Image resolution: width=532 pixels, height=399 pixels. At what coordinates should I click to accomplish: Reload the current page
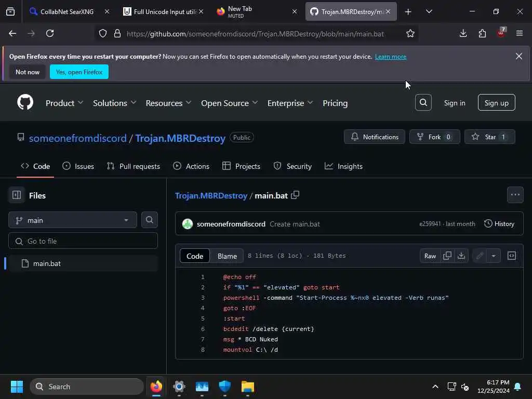50,33
